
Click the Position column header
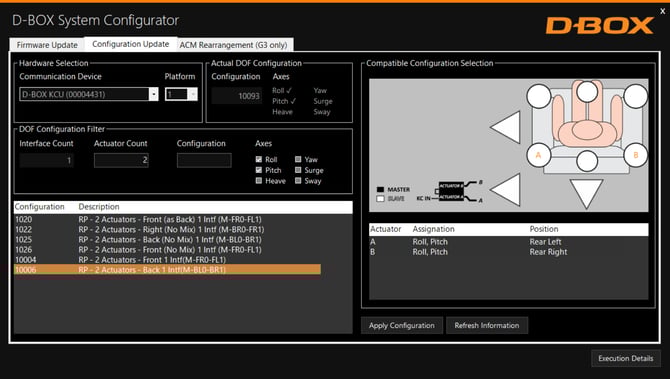click(544, 229)
